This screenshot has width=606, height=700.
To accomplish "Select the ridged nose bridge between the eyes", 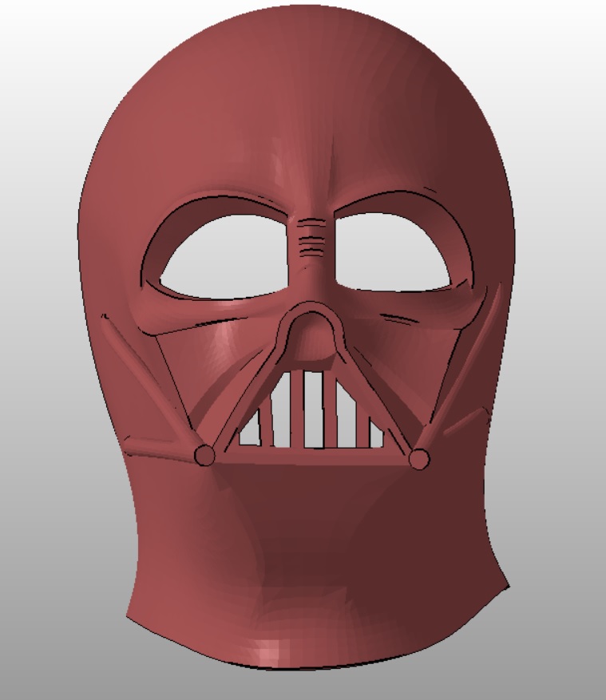I will point(311,239).
